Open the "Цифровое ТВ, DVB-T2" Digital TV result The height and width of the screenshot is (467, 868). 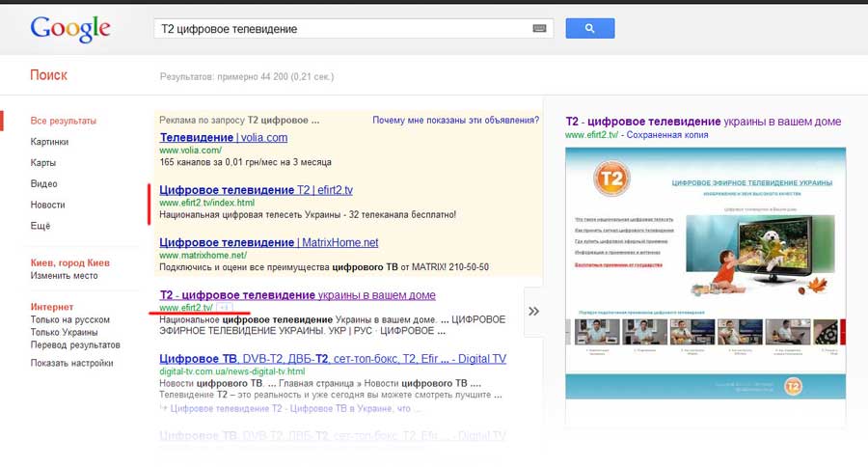coord(333,359)
